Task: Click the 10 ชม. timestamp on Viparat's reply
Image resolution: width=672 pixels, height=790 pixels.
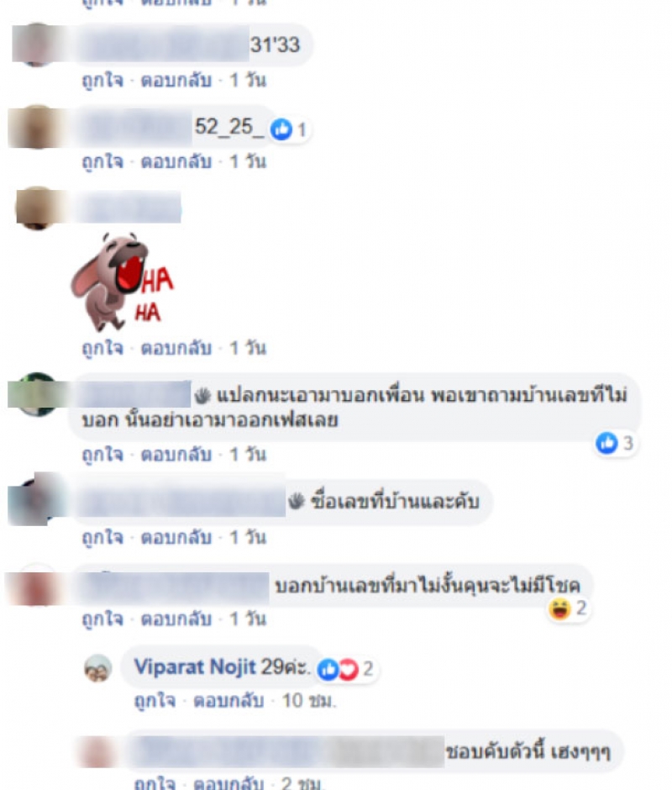Action: point(309,700)
